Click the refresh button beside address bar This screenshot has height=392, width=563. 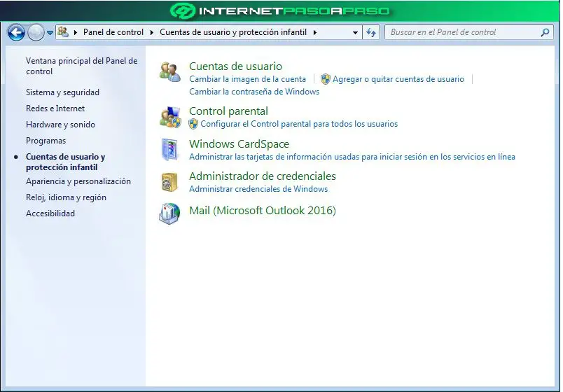371,33
